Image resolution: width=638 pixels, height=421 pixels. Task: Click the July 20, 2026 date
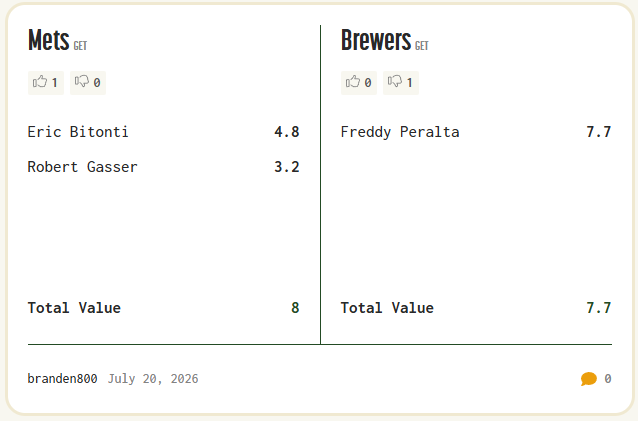[153, 379]
